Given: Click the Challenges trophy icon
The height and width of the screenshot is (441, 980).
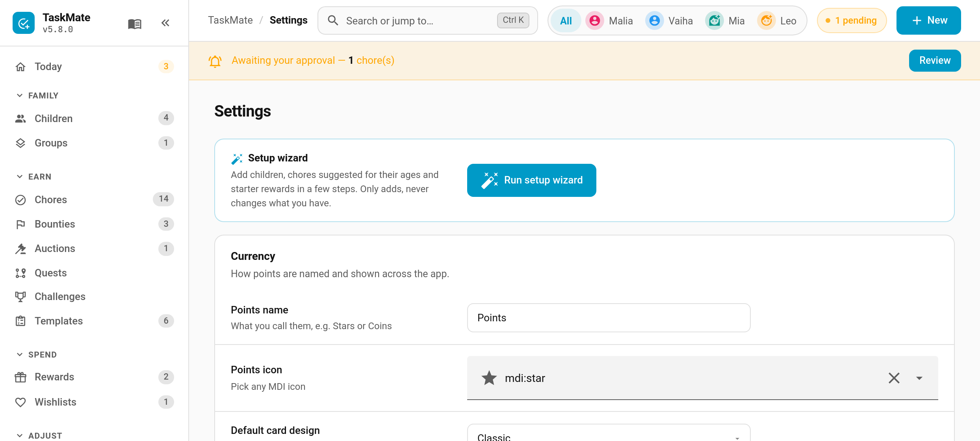Looking at the screenshot, I should pos(20,296).
